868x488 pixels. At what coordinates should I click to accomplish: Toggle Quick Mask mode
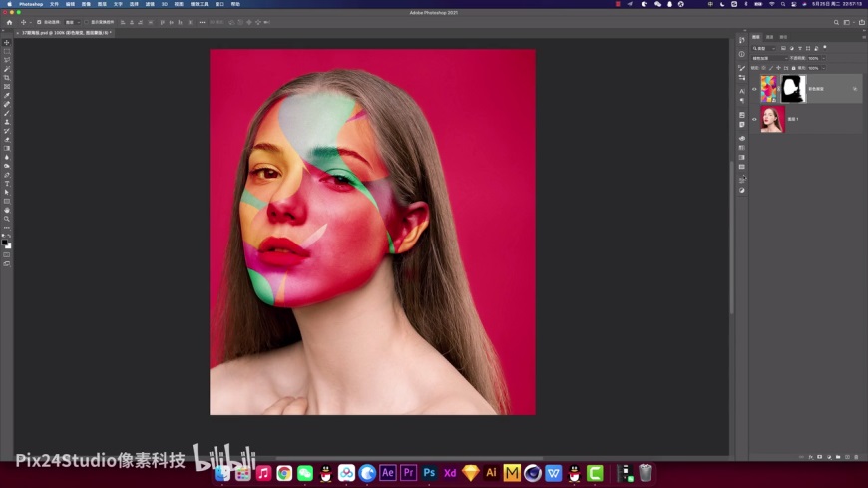click(x=7, y=255)
